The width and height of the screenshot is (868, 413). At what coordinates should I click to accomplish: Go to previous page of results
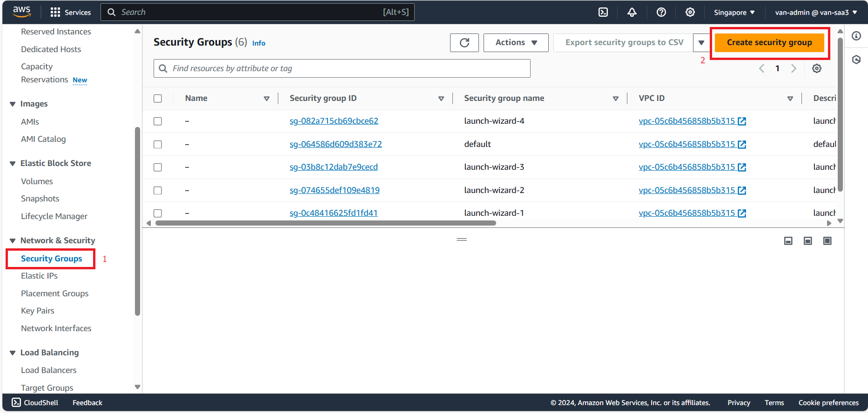point(762,68)
